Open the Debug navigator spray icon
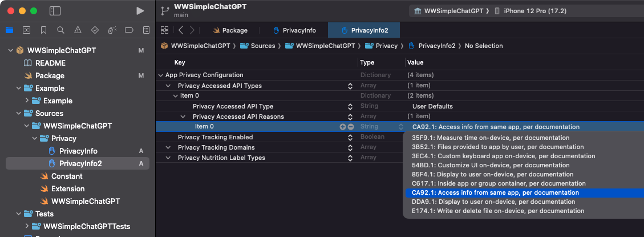Viewport: 644px width, 237px height. click(x=112, y=30)
